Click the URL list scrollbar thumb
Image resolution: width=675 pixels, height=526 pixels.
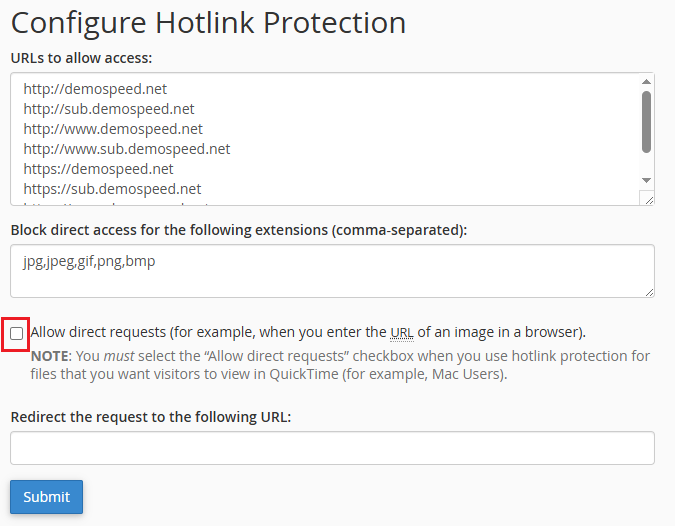(646, 121)
